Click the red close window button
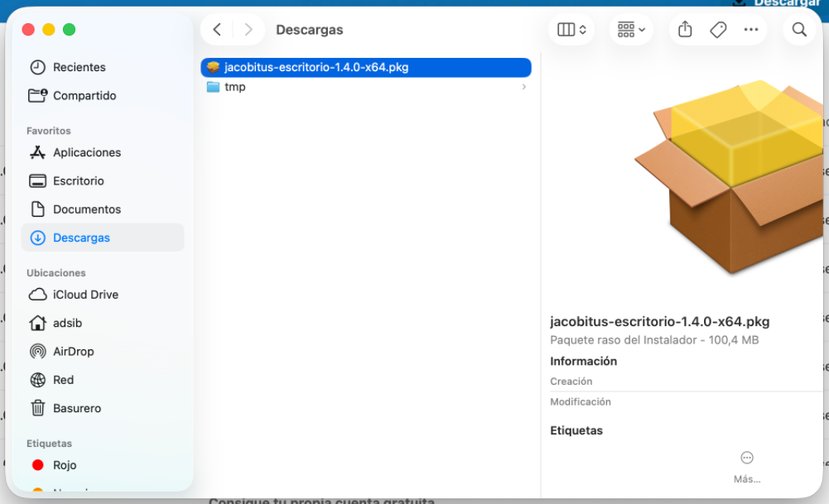Image resolution: width=829 pixels, height=504 pixels. (x=28, y=30)
